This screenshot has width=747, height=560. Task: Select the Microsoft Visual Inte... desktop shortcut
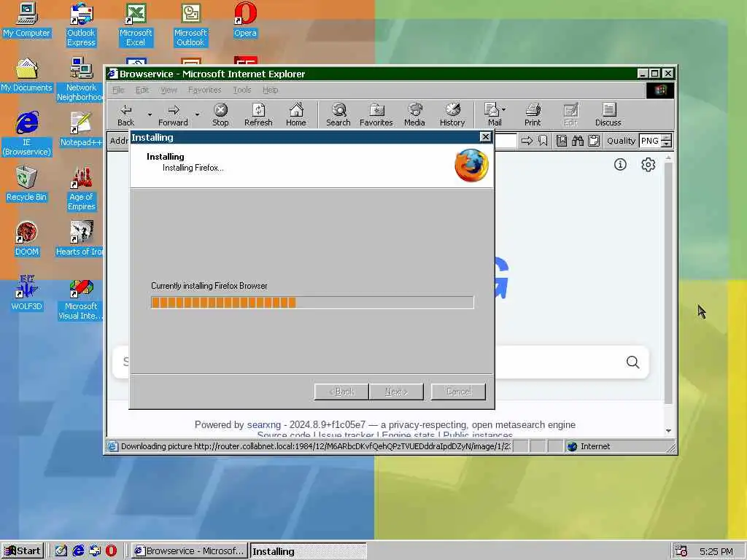81,298
